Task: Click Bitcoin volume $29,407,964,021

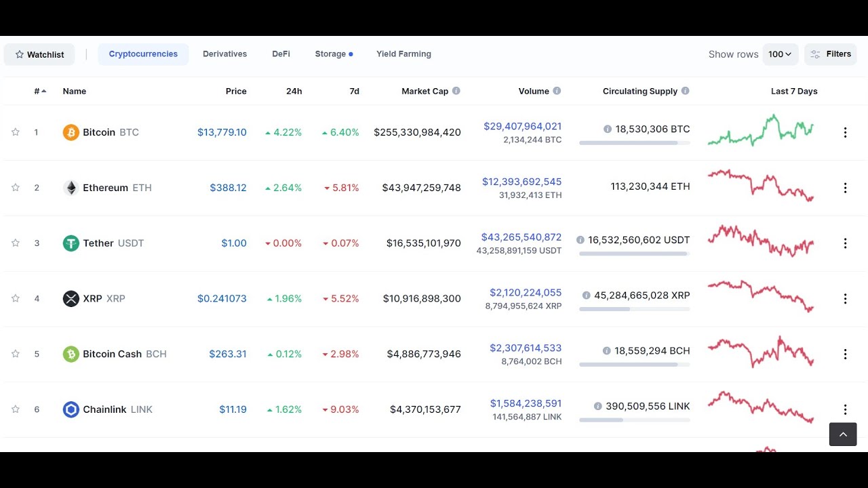Action: point(522,126)
